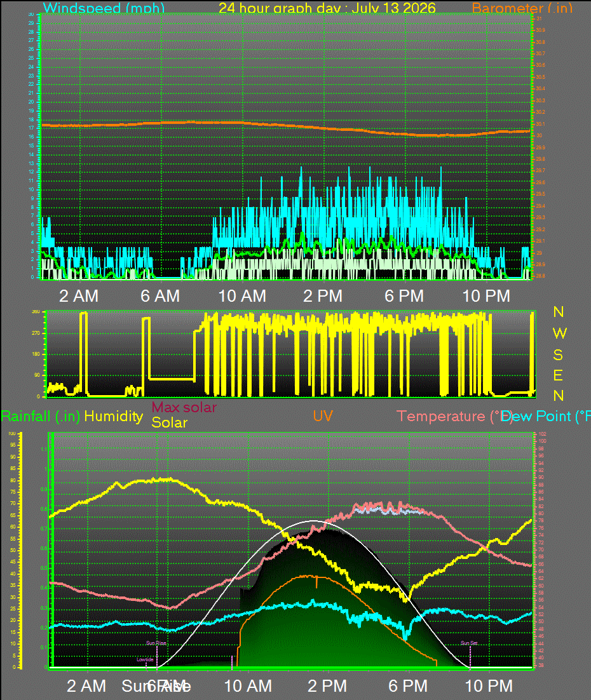Screen dimensions: 591x700
Task: Click 10 PM under the humidity chart
Action: [489, 686]
